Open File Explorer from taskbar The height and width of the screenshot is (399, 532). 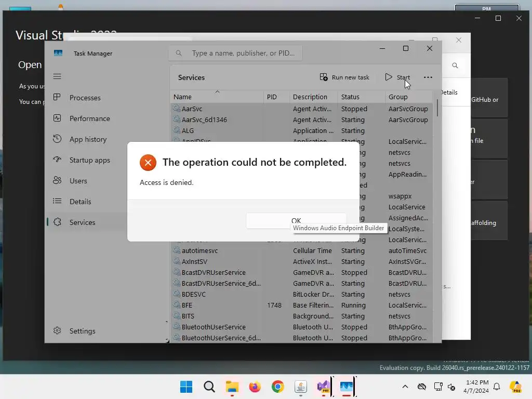click(x=232, y=387)
